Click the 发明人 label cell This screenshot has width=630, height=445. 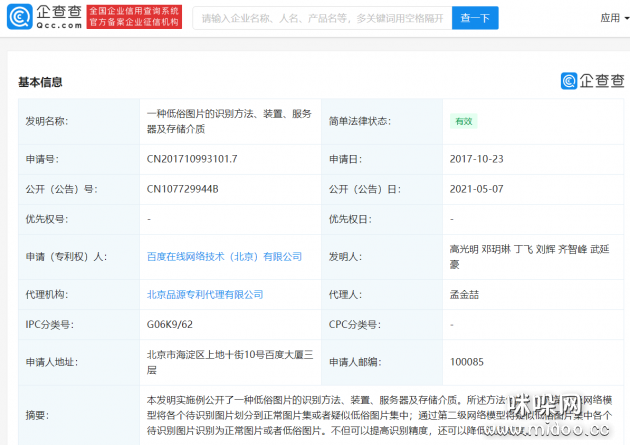tap(382, 257)
